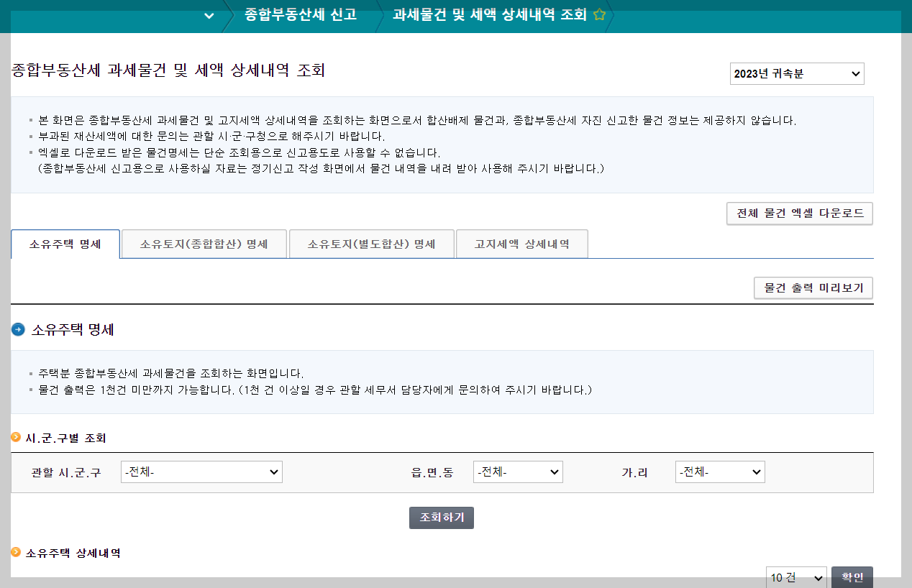Click the orange icon next to 소유주택 상세내역
Screen dimensions: 912x588
(14, 553)
